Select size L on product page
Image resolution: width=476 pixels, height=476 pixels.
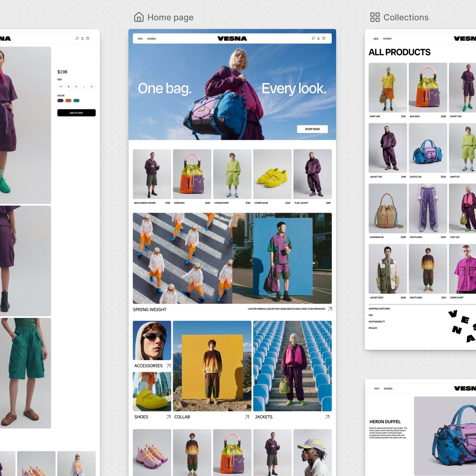(x=84, y=87)
